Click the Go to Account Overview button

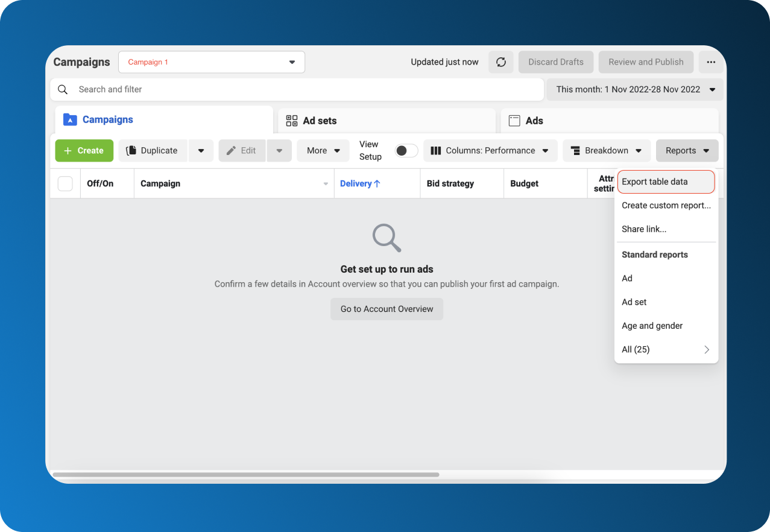coord(387,309)
